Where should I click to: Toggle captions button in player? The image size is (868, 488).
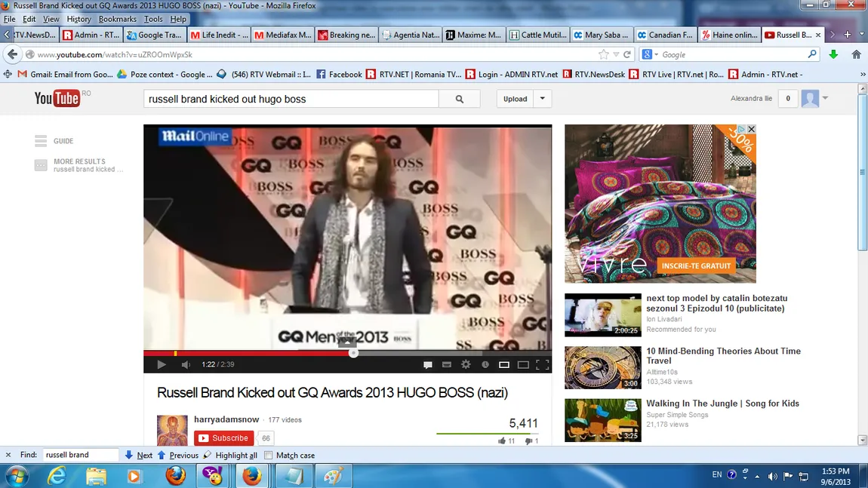[x=447, y=364]
